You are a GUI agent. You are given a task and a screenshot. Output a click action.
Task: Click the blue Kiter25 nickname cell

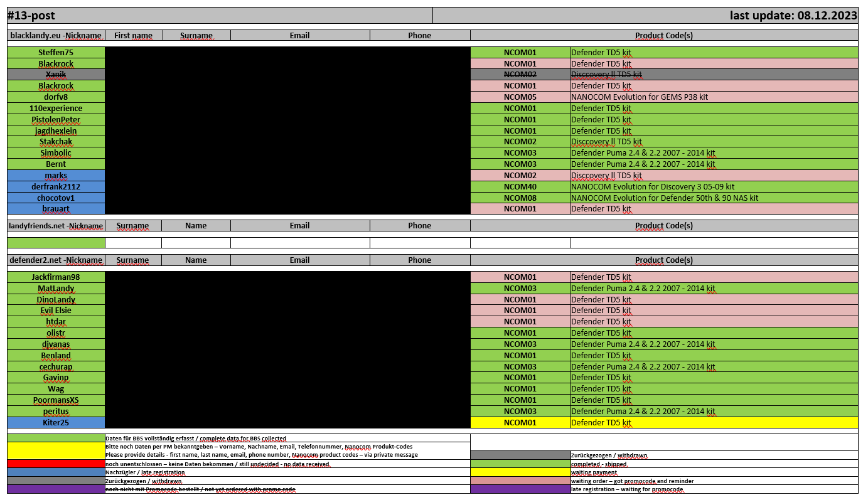coord(56,423)
